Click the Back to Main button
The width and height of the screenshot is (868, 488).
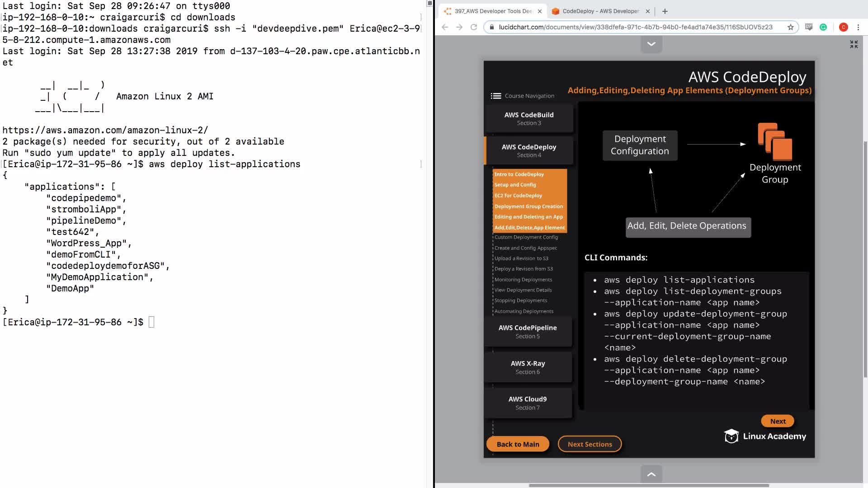(518, 444)
